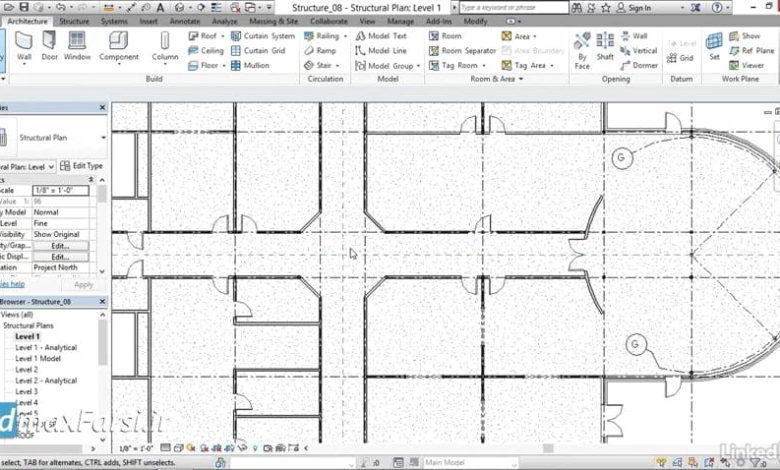Select the Wall tool

coord(24,47)
